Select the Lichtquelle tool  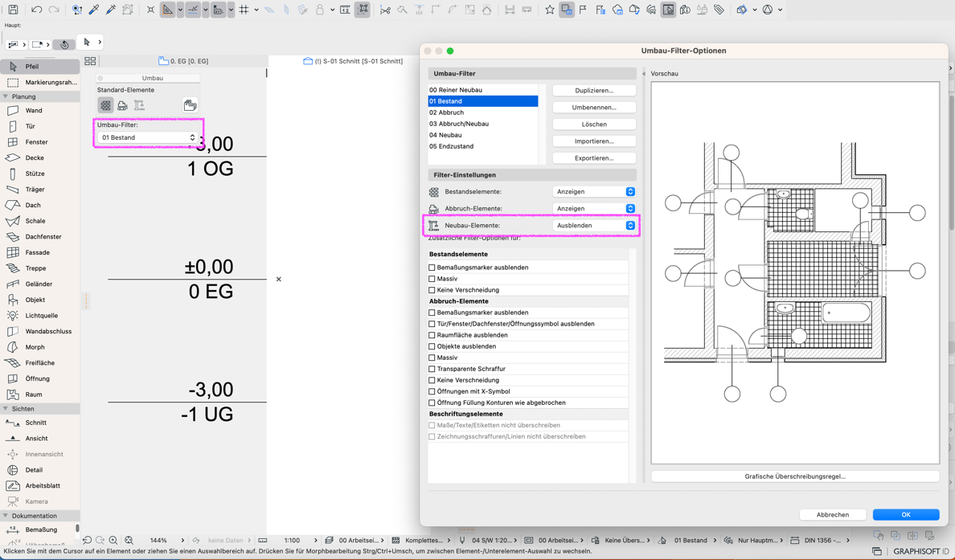(42, 316)
